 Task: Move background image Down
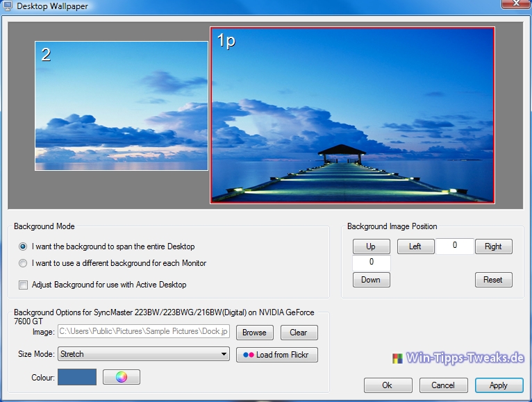(x=371, y=280)
